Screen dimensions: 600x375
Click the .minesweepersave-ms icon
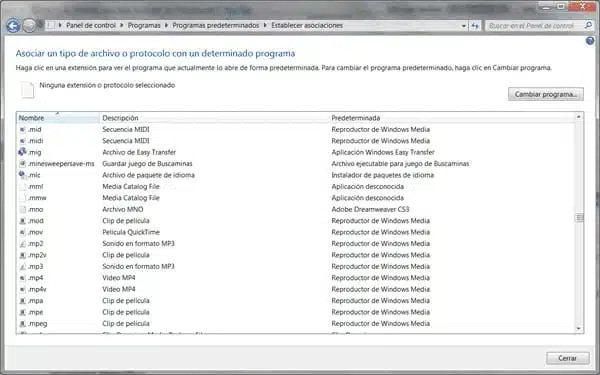coord(23,163)
